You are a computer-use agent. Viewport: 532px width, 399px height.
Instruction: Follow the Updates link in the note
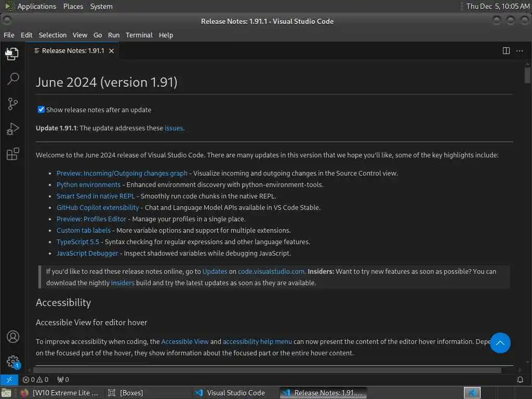coord(215,271)
